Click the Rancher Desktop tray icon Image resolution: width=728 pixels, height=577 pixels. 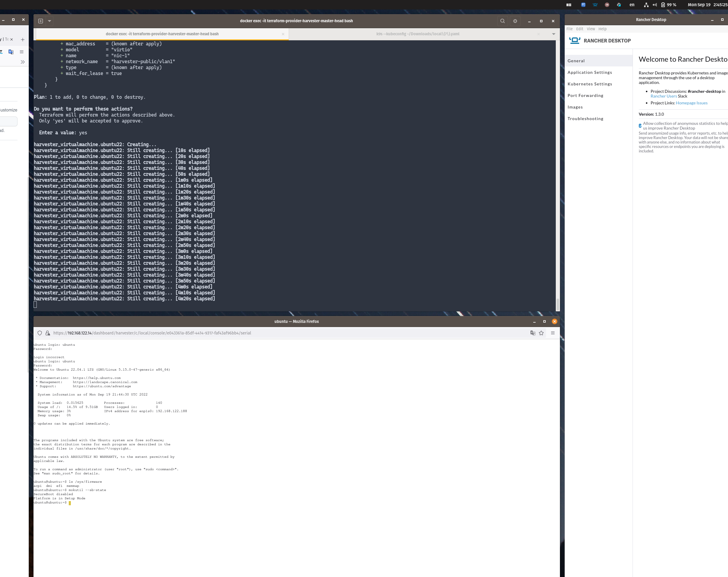[595, 4]
